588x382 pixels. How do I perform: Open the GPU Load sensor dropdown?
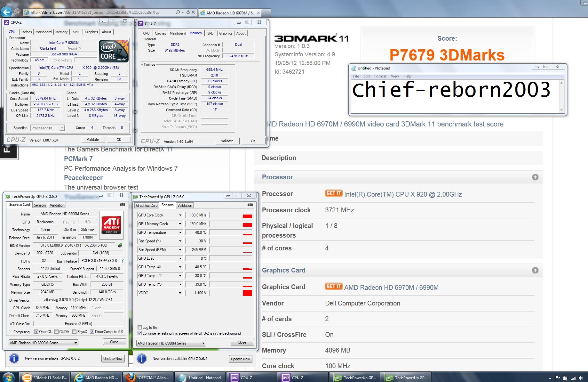[180, 258]
